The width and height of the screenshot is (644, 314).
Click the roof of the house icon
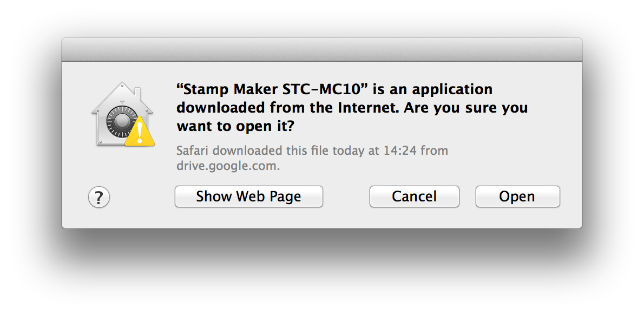122,96
